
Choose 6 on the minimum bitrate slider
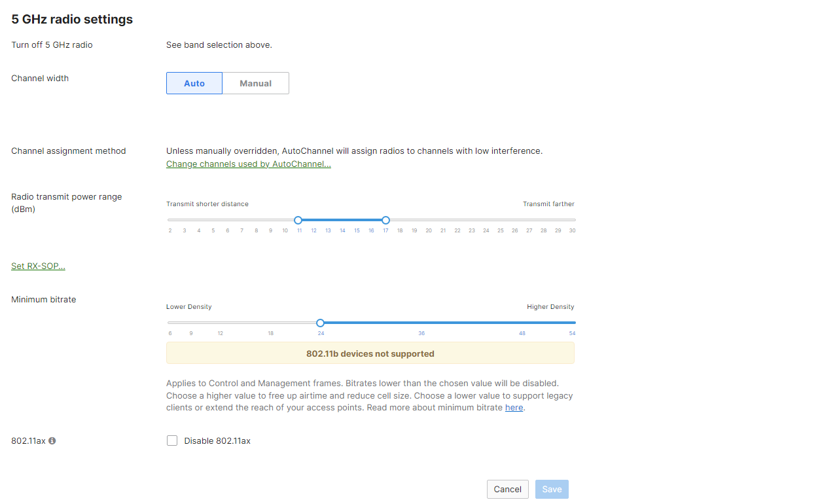coord(170,323)
